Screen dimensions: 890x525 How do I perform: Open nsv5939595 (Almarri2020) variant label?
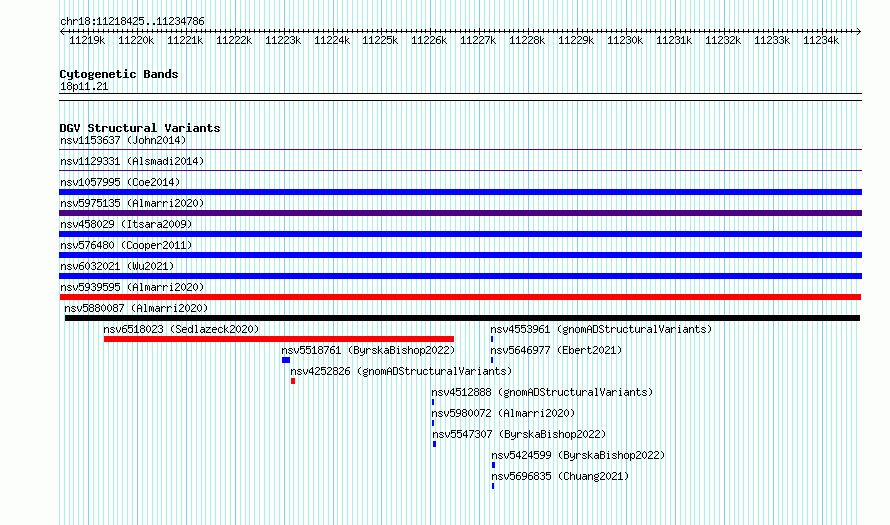pos(132,287)
